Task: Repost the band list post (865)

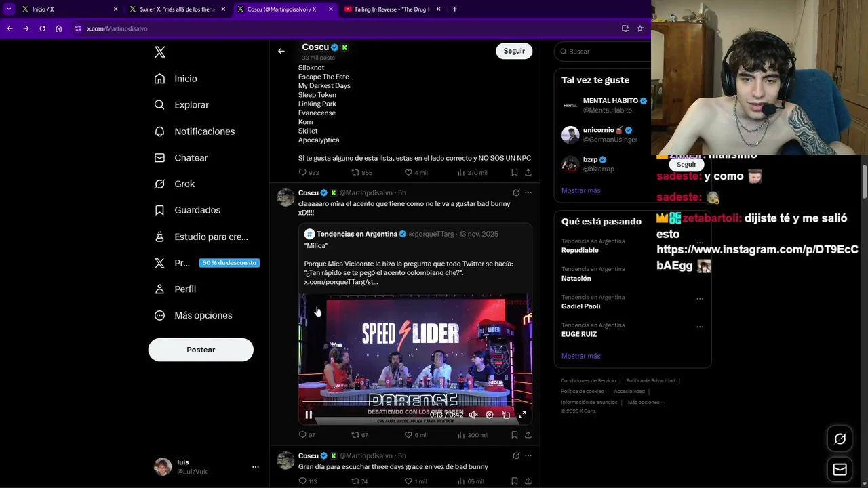Action: [x=361, y=173]
